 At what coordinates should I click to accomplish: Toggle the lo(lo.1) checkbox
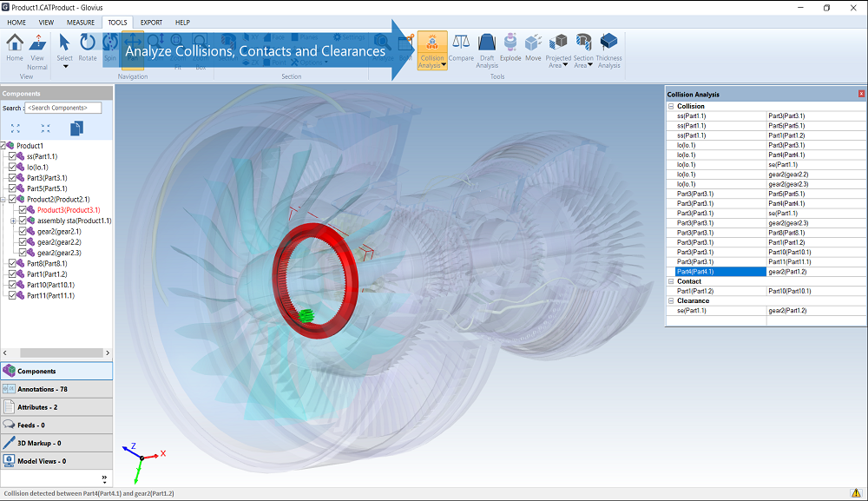(12, 167)
